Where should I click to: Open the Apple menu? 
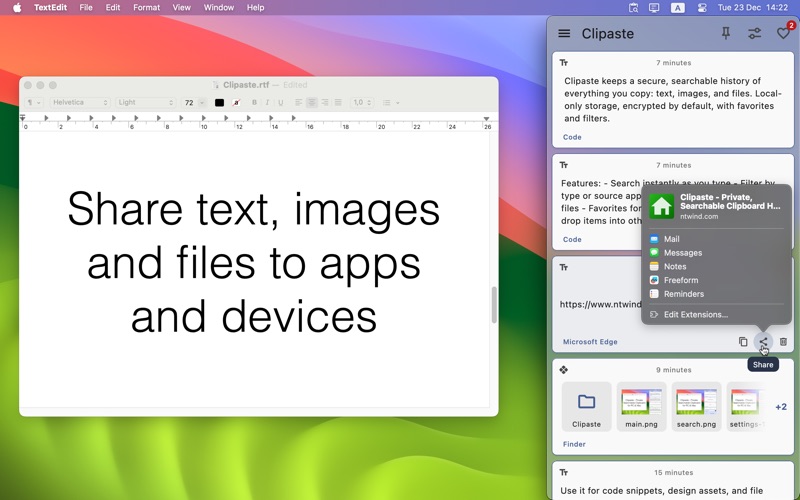pos(17,7)
